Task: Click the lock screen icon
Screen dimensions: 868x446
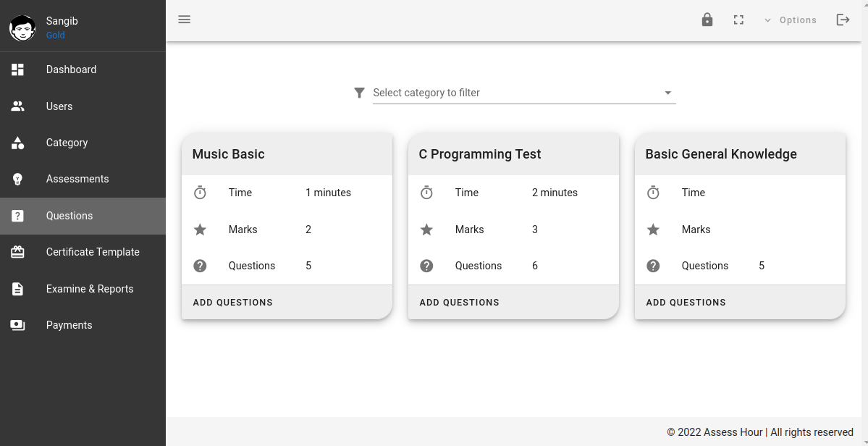Action: click(x=707, y=20)
